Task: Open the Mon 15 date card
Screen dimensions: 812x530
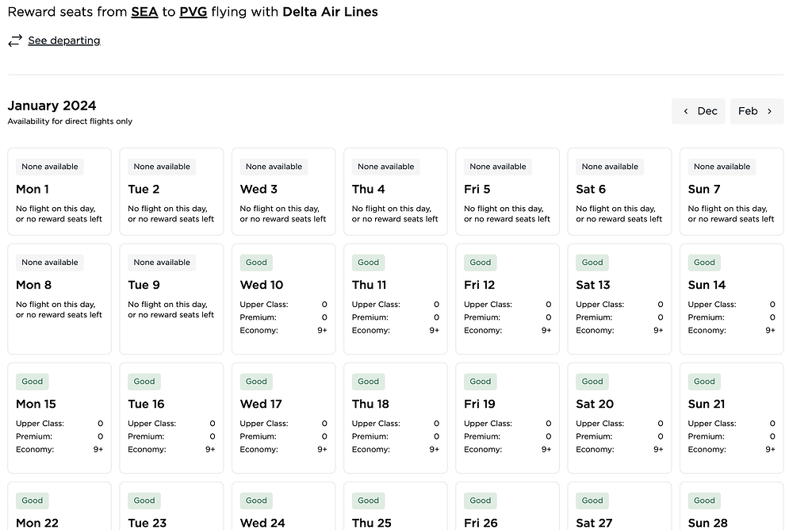Action: click(59, 417)
